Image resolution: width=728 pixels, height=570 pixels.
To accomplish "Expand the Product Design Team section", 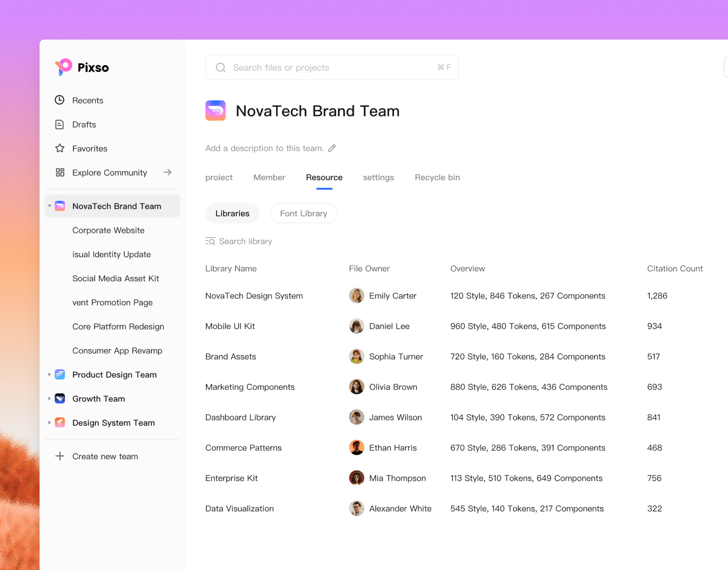I will tap(49, 374).
